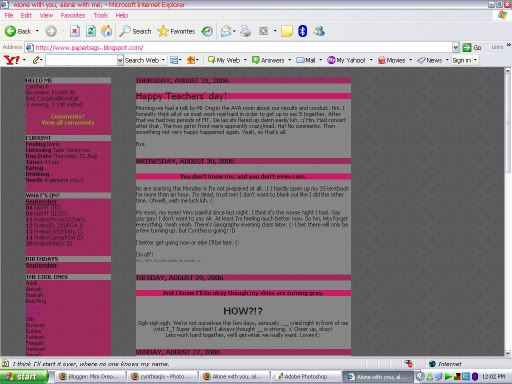Click the Internet zone status bar indicator
The image size is (512, 384).
pyautogui.click(x=446, y=364)
